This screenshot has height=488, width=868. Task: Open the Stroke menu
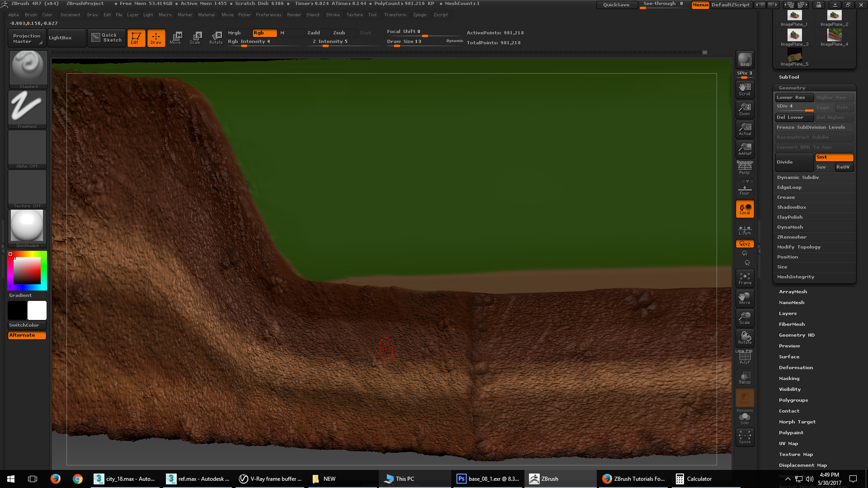[333, 15]
